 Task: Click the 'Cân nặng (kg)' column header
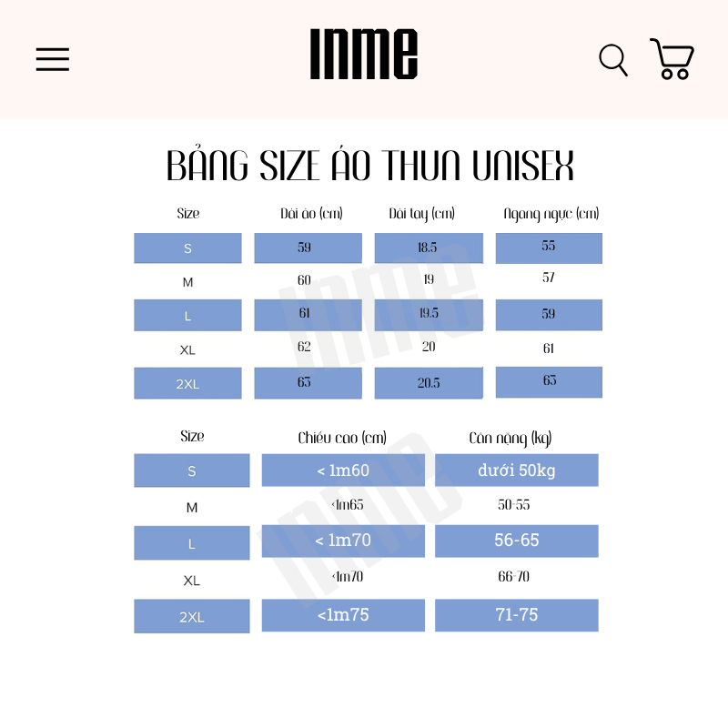510,438
